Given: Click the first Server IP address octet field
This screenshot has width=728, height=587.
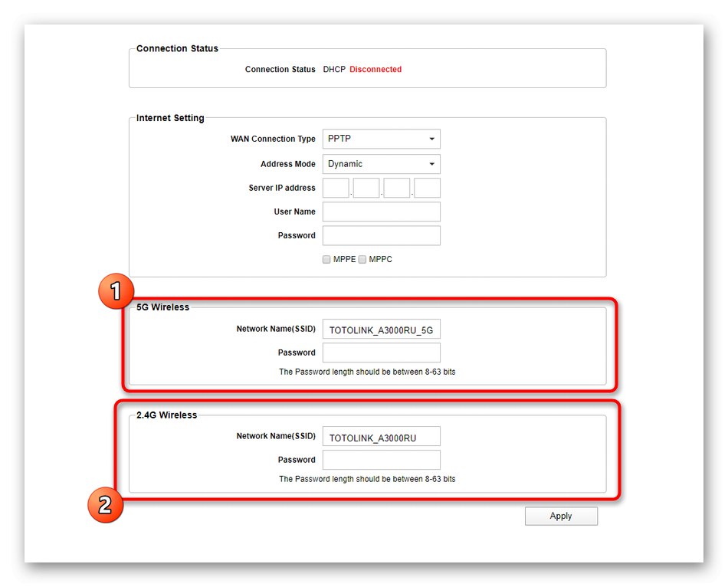Looking at the screenshot, I should pos(336,188).
